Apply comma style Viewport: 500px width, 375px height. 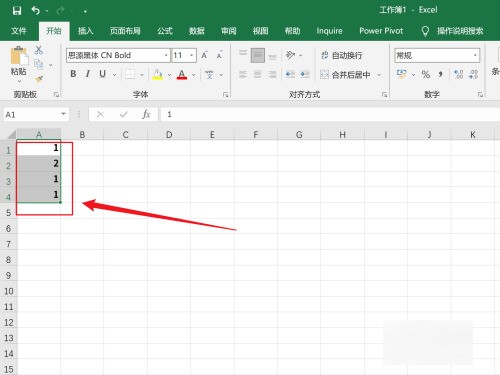point(441,74)
